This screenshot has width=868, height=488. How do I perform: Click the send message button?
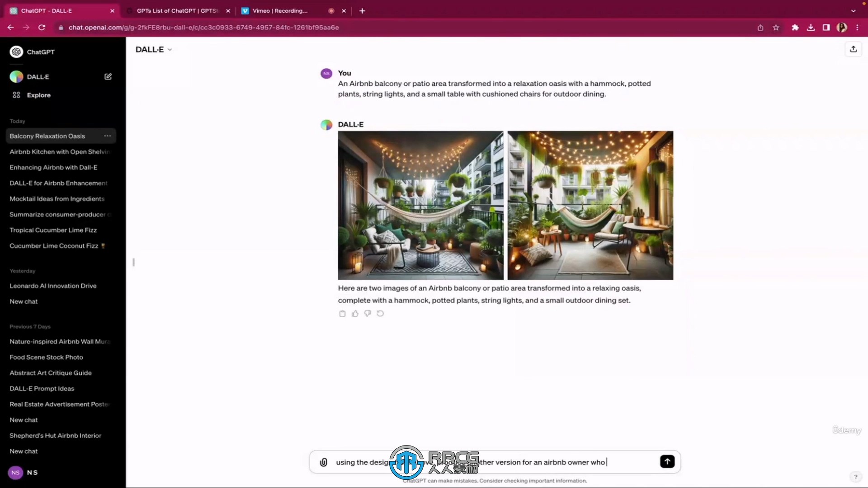click(x=667, y=462)
